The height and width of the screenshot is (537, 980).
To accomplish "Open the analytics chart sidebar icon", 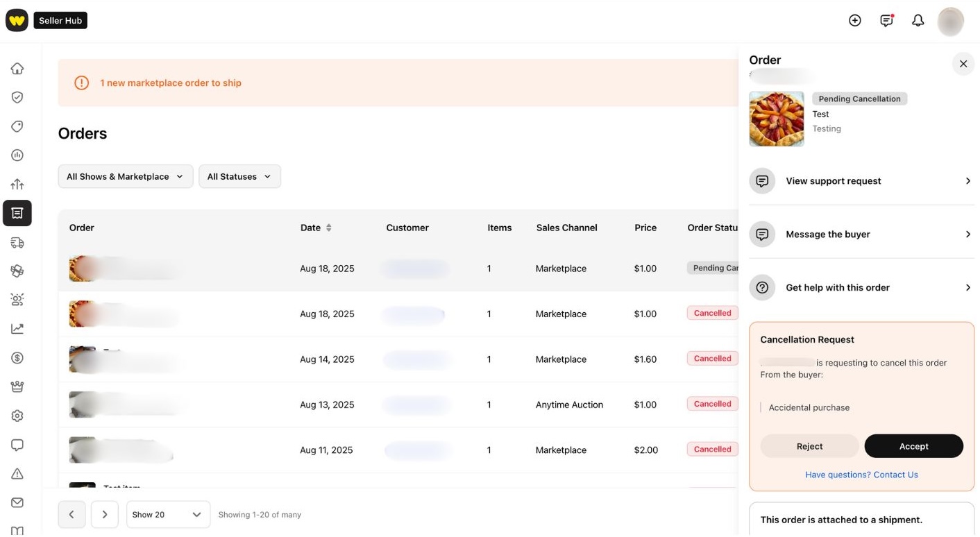I will [x=17, y=329].
